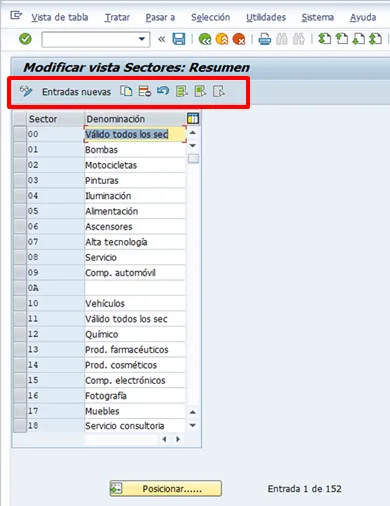The width and height of the screenshot is (390, 506).
Task: Open the Pasar a menu
Action: 160,17
